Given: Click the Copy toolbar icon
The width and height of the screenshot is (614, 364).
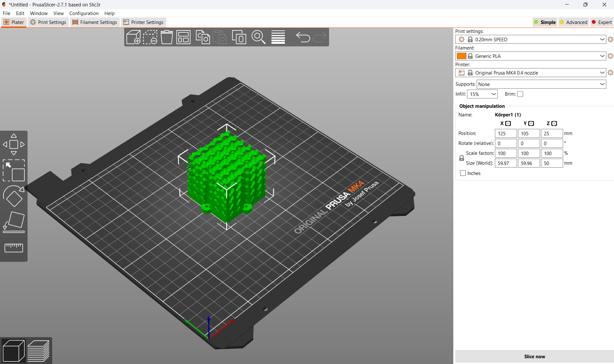Looking at the screenshot, I should [203, 37].
